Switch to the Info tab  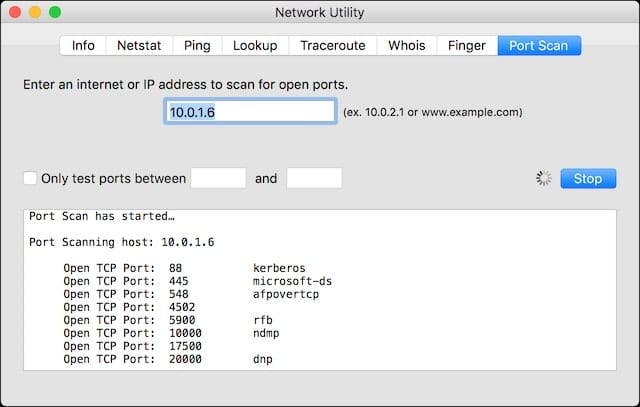point(83,45)
